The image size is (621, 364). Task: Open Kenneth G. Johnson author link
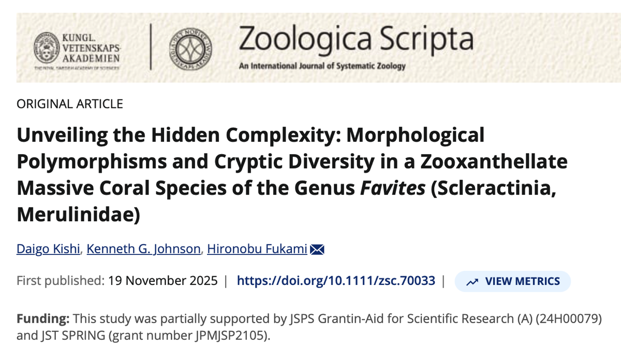[x=143, y=249]
